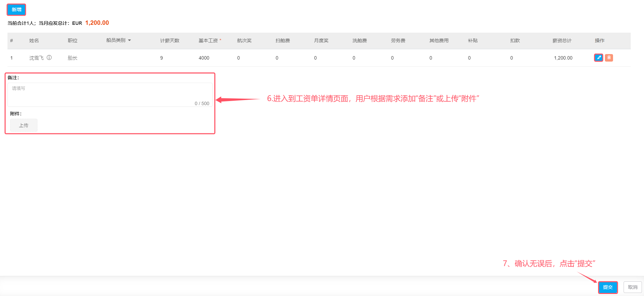Click the 姓名 column header
The image size is (644, 296).
click(x=34, y=40)
